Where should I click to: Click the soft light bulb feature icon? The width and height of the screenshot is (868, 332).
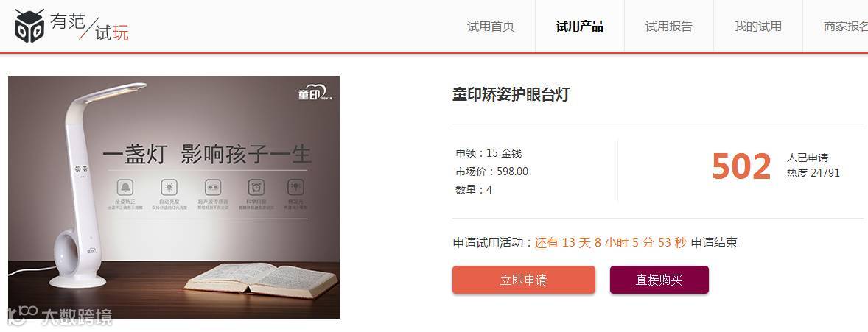pos(295,187)
